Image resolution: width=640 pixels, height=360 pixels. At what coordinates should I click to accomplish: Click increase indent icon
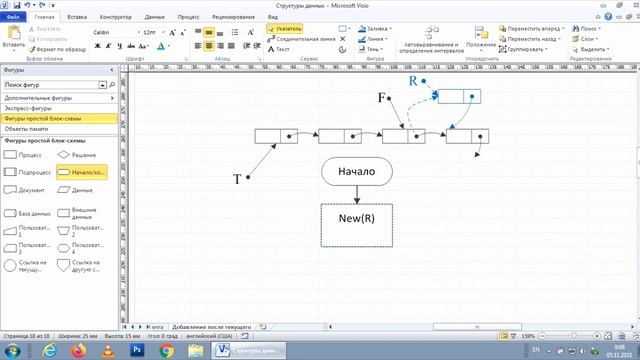pyautogui.click(x=257, y=46)
